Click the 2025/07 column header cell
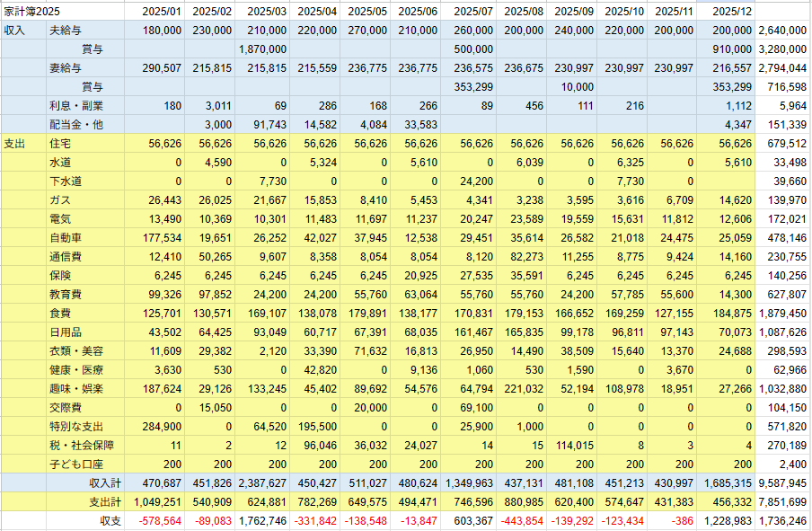The width and height of the screenshot is (812, 531). click(475, 11)
